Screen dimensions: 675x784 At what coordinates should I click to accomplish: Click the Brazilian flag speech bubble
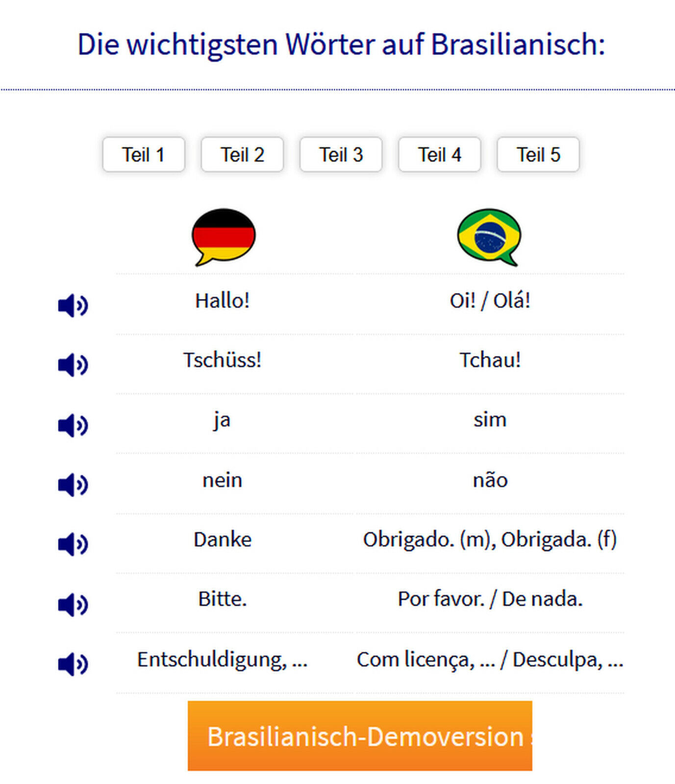489,237
